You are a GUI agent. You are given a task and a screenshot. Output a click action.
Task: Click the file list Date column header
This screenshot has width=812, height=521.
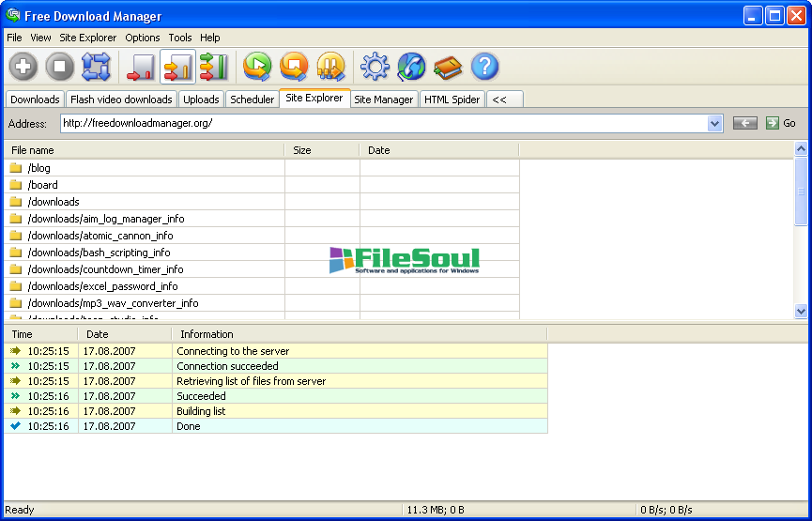click(x=439, y=150)
